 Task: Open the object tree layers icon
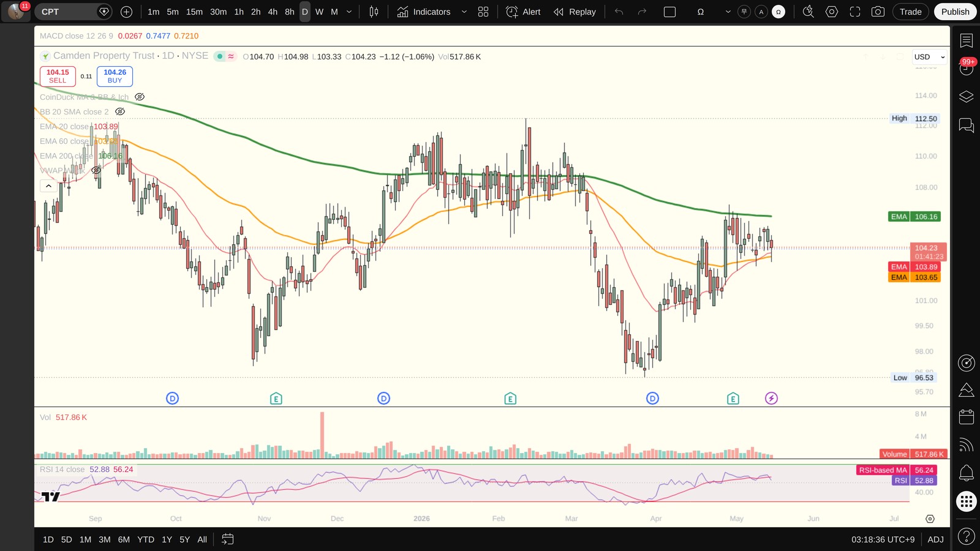click(967, 97)
